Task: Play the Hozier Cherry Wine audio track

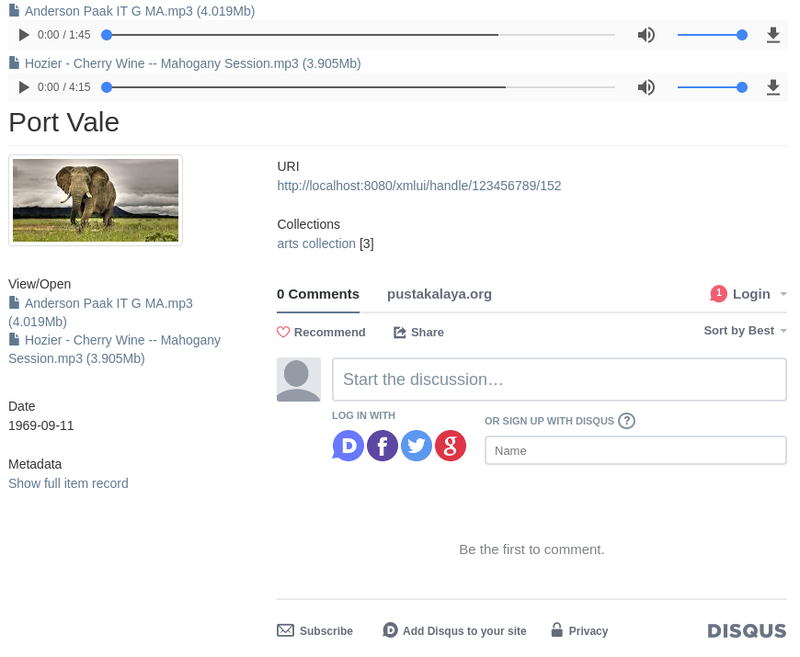Action: (x=23, y=87)
